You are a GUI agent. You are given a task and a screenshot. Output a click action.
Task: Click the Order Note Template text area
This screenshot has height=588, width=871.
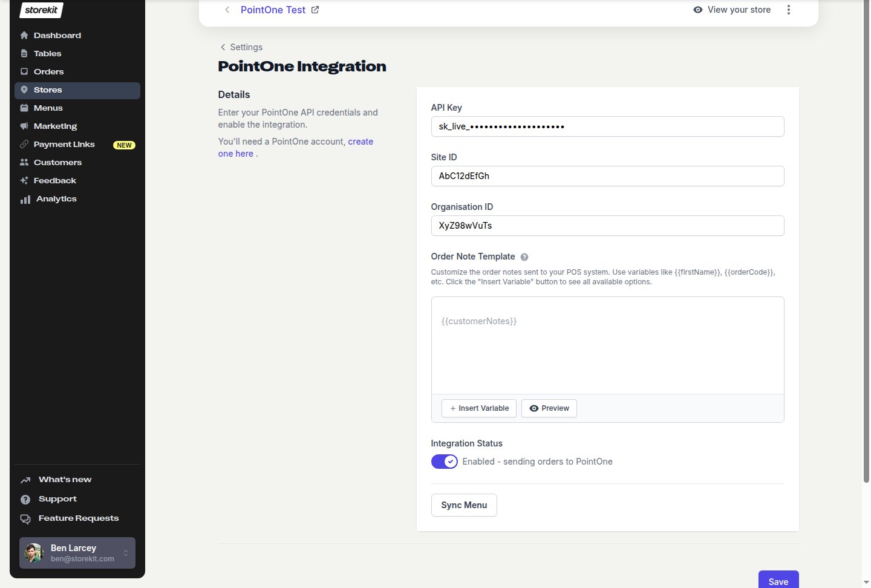tap(607, 345)
